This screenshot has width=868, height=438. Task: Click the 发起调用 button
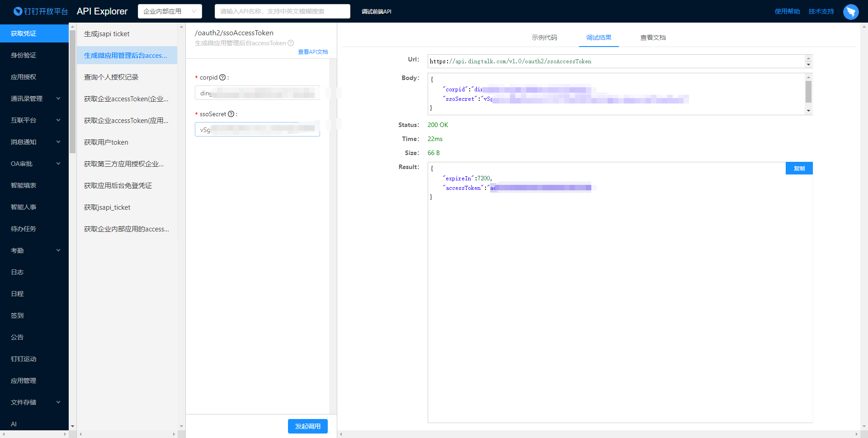(308, 426)
